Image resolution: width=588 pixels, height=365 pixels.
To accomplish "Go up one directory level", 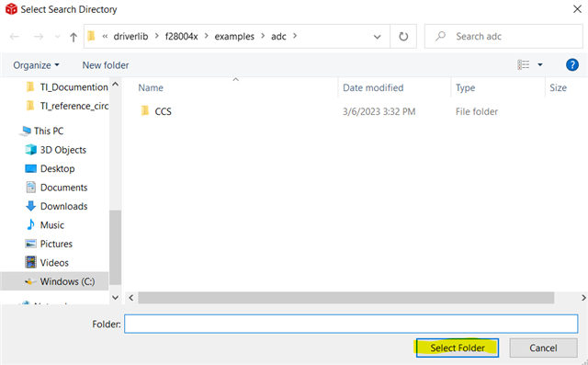I will 73,37.
